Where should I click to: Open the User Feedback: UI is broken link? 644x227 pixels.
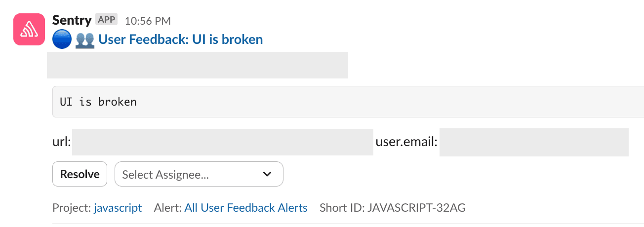click(181, 39)
